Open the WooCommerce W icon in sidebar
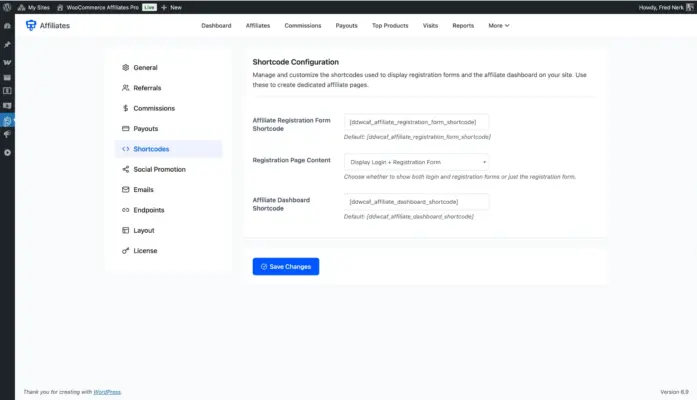This screenshot has width=697, height=400. (7, 63)
